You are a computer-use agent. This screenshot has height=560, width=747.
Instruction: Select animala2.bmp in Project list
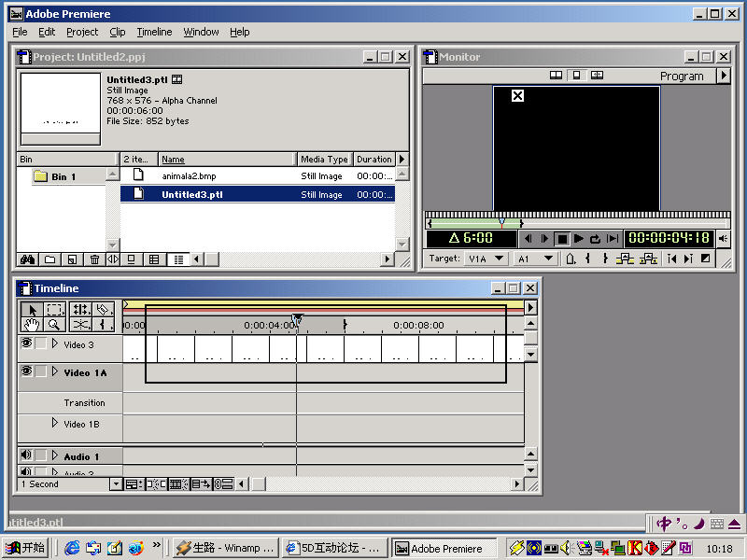click(258, 175)
